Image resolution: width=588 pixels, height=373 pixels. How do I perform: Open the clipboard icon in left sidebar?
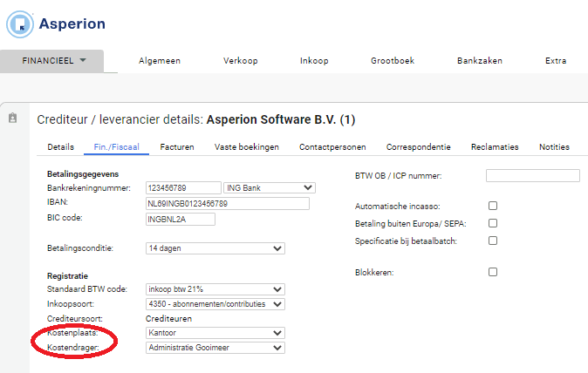(13, 118)
